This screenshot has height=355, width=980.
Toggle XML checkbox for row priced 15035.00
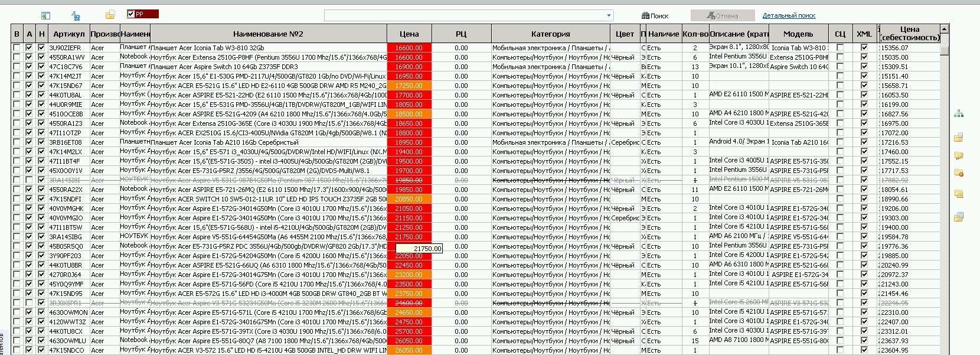(864, 57)
